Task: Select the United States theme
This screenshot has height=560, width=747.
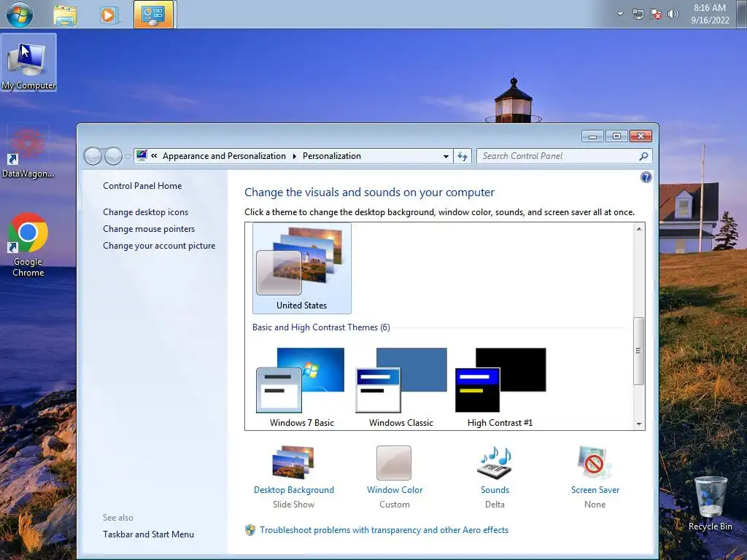Action: [x=301, y=268]
